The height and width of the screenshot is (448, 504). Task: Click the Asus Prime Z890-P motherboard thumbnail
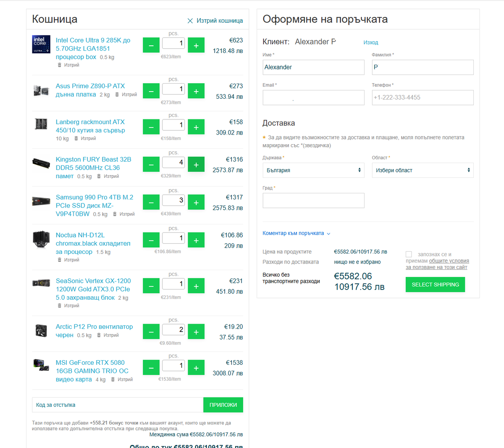[x=41, y=90]
